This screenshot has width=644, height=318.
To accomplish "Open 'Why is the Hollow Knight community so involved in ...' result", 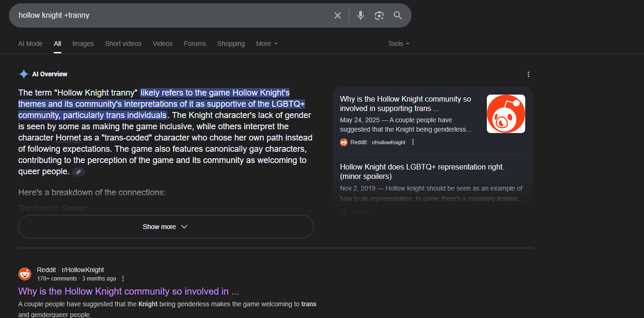I will coord(129,291).
